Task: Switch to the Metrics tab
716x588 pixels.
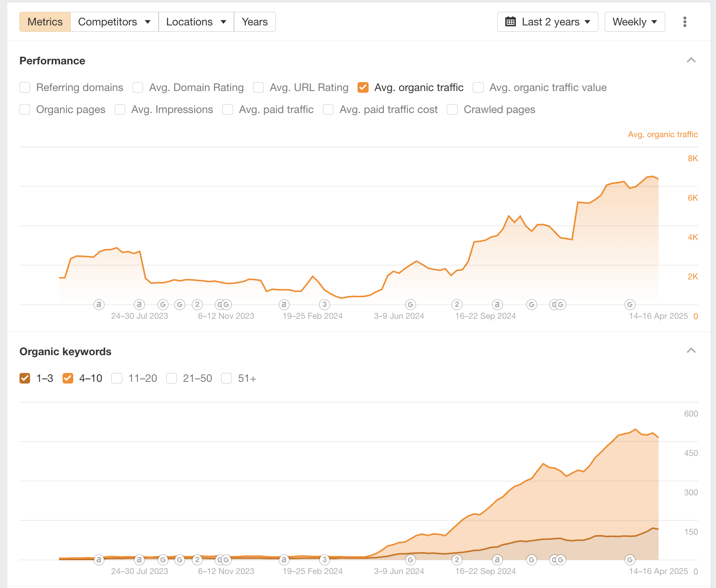Action: pos(45,22)
